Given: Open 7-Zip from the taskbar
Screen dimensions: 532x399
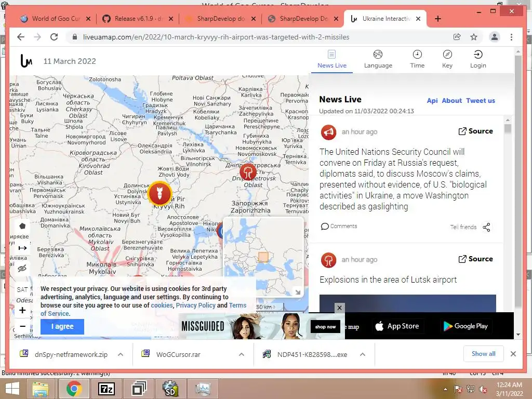Looking at the screenshot, I should [106, 389].
